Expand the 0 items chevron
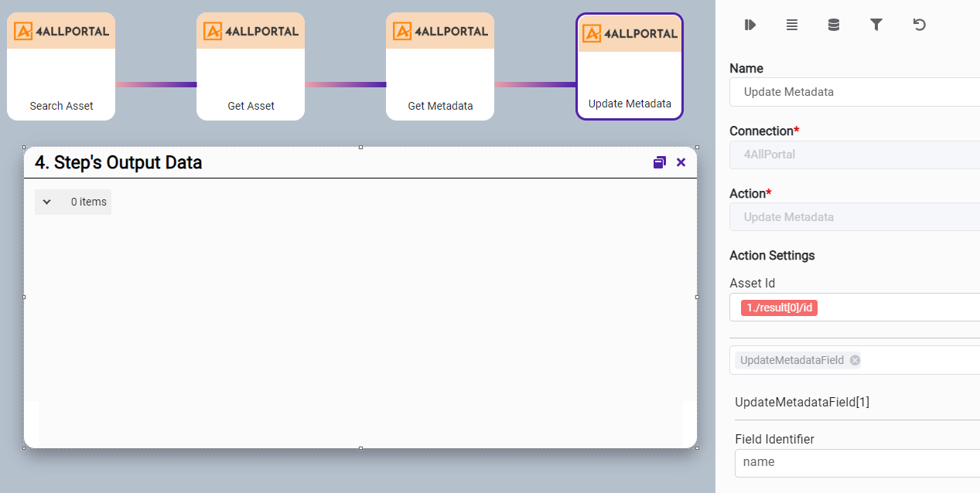The height and width of the screenshot is (493, 980). (47, 202)
